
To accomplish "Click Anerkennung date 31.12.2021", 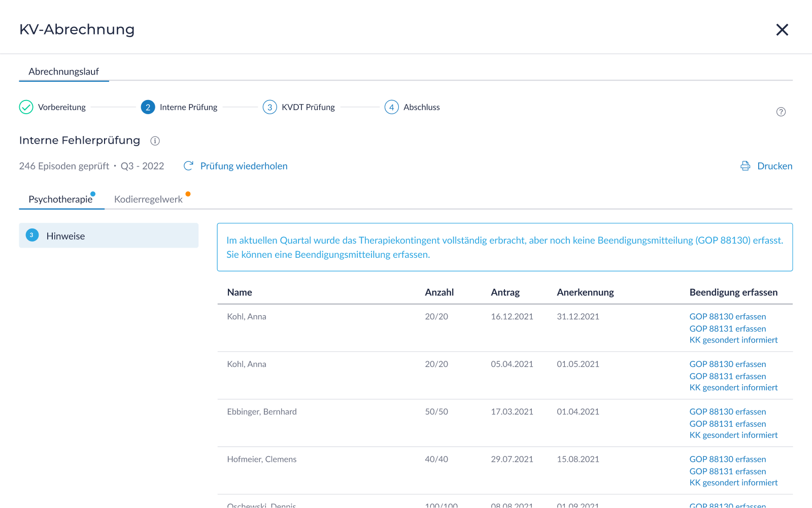I will [578, 317].
